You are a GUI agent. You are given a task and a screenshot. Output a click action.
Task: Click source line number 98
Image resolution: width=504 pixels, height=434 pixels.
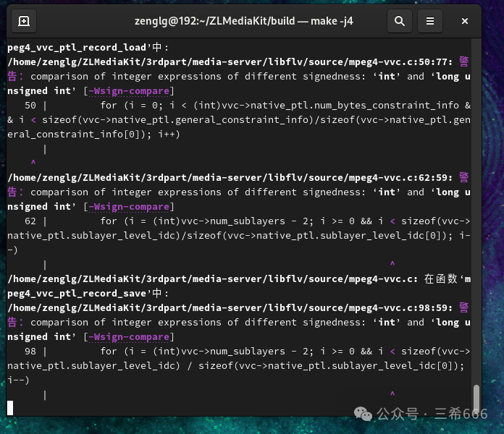pos(30,351)
